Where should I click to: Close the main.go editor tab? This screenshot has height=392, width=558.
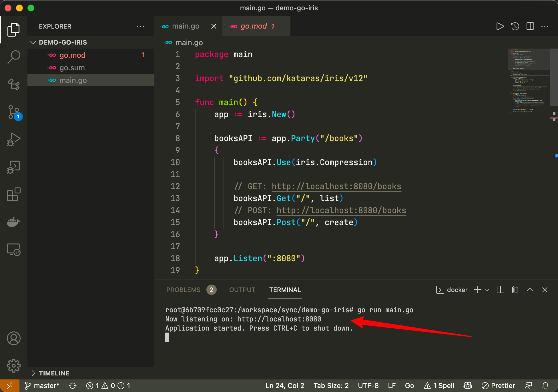point(214,26)
